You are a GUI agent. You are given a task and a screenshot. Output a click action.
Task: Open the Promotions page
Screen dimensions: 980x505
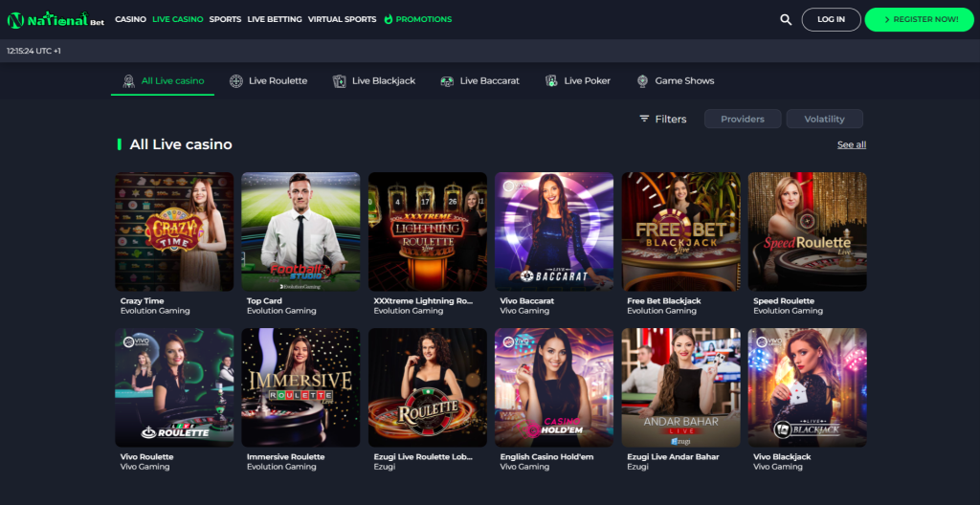424,19
